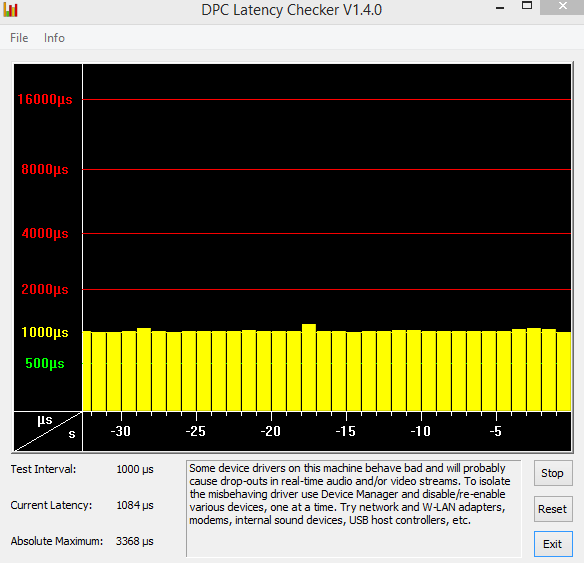
Task: Click the 16000µs threshold label
Action: (x=45, y=99)
